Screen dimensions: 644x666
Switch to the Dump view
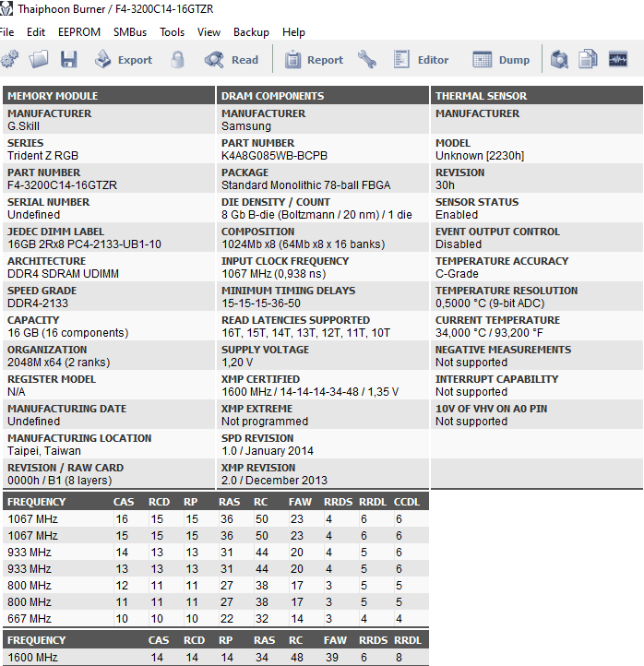point(501,59)
